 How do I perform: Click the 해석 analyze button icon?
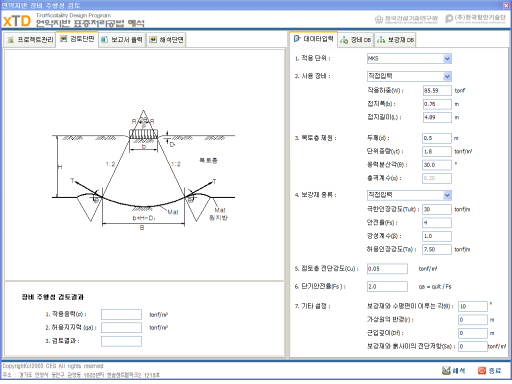446,370
